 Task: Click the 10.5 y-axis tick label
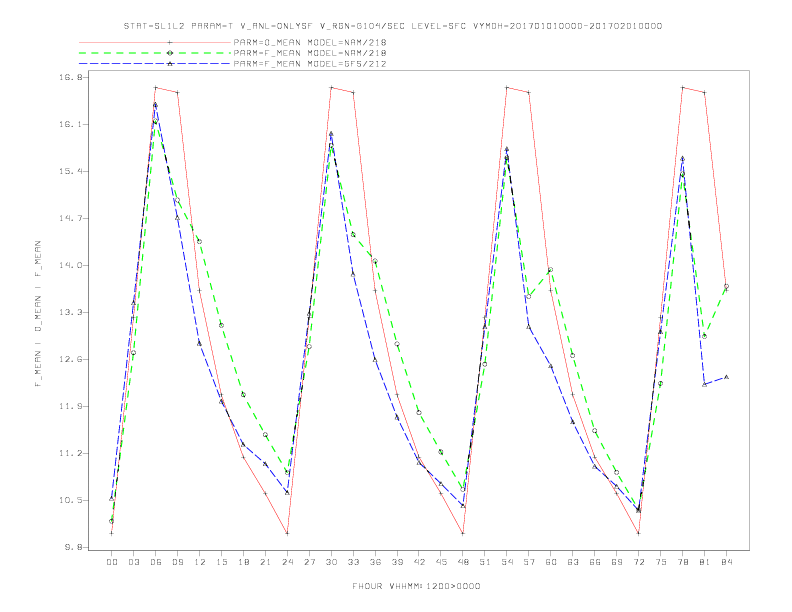click(71, 500)
